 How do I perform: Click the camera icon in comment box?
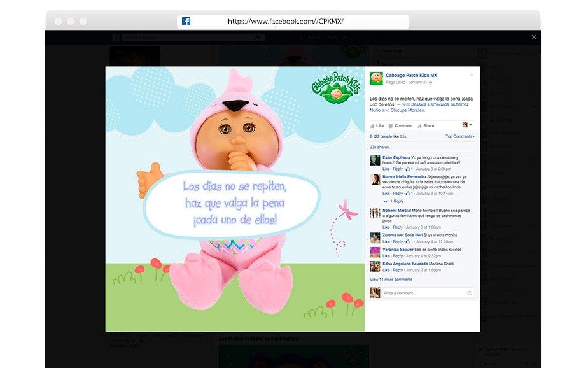point(470,293)
